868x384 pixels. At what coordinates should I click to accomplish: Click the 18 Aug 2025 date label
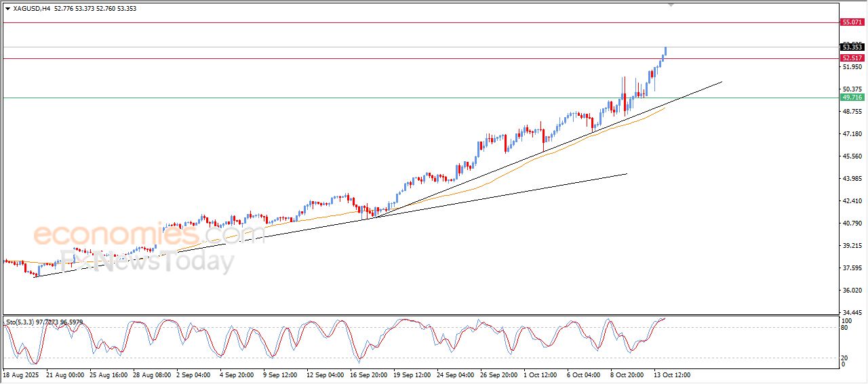pyautogui.click(x=22, y=375)
